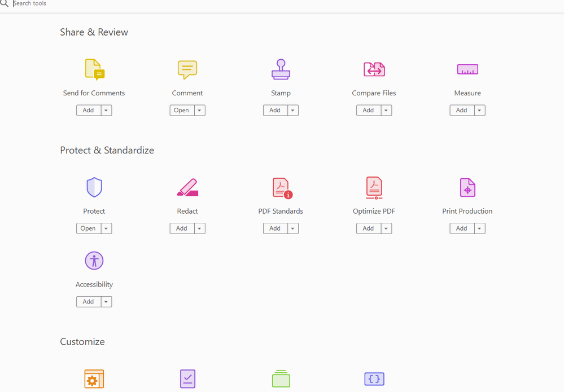Add the PDF Standards tool

coord(275,228)
